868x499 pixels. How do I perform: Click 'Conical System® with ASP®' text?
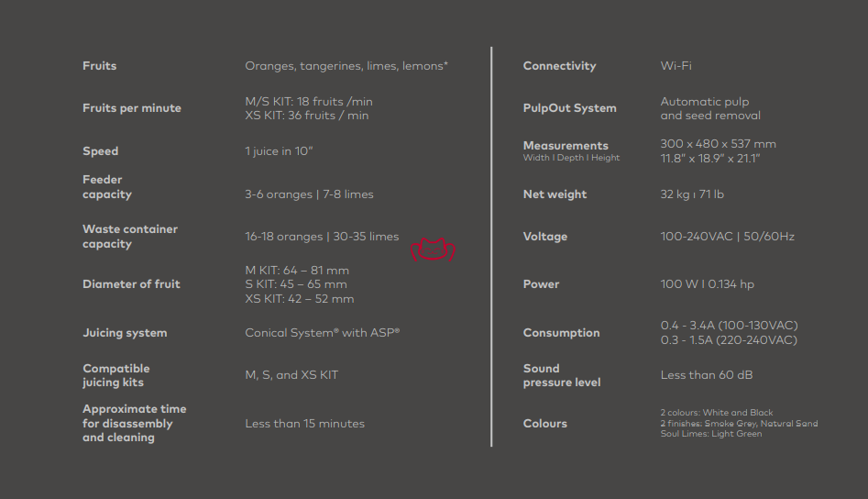(323, 333)
